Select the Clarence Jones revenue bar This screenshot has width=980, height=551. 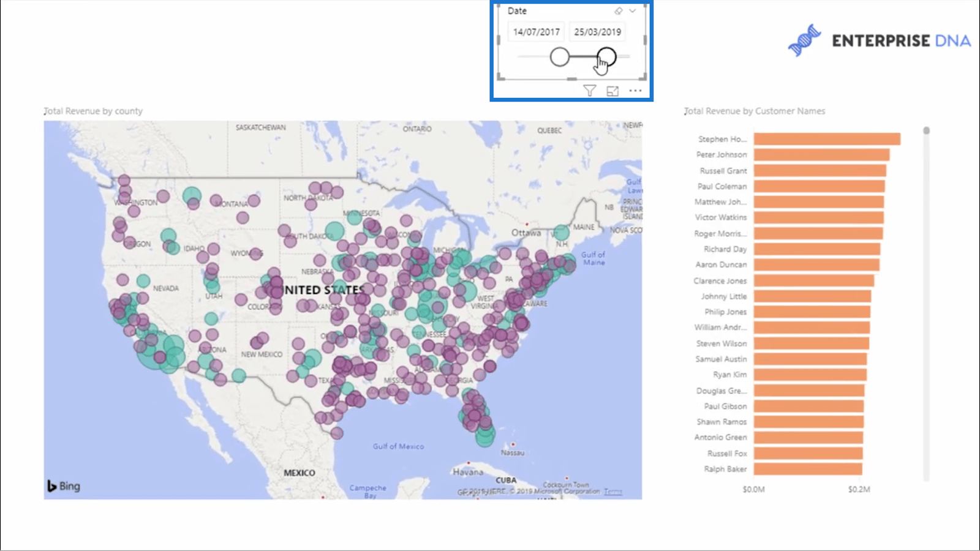pos(814,280)
